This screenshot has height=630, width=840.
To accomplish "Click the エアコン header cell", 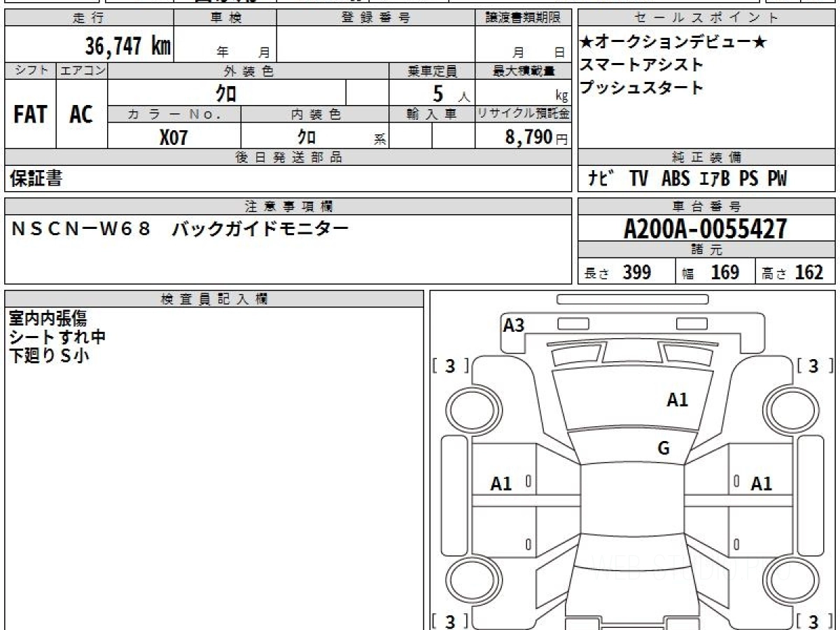I will [x=82, y=71].
